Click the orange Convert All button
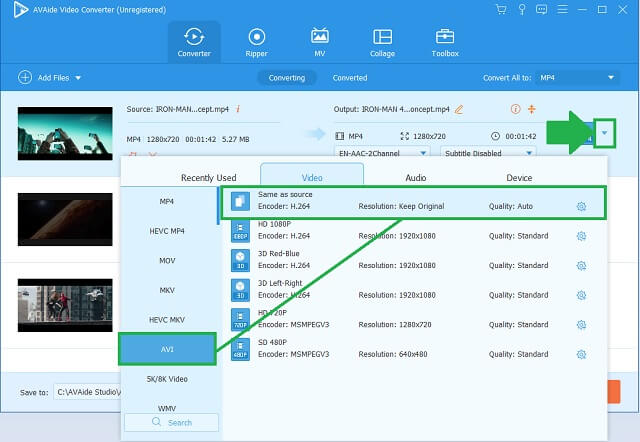 pyautogui.click(x=614, y=392)
